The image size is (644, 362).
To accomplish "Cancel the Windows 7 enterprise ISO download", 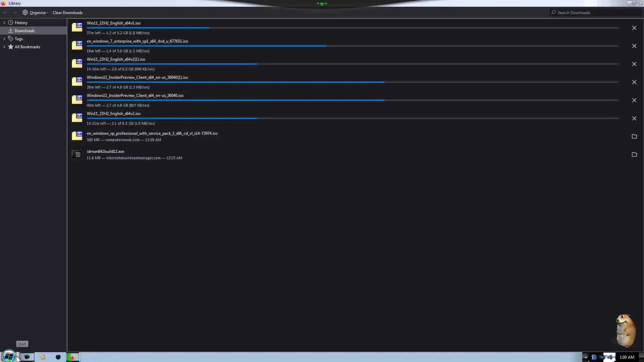I will 634,46.
